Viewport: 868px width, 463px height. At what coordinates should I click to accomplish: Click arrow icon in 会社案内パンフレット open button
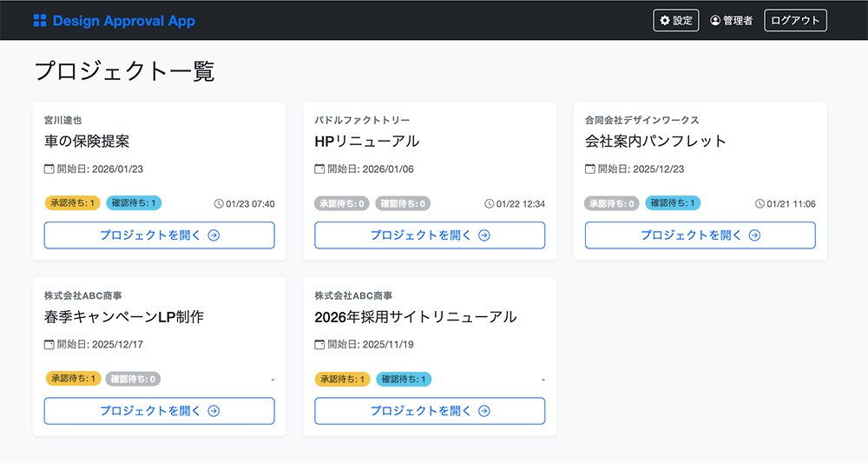tap(754, 235)
